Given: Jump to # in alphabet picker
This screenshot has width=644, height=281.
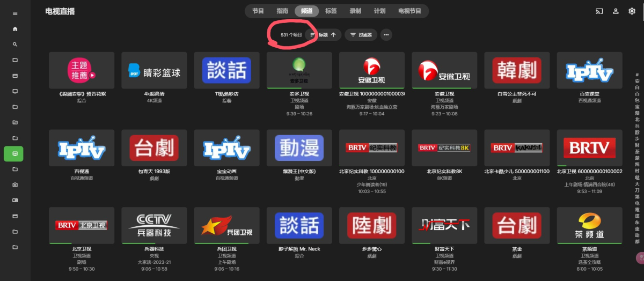Looking at the screenshot, I should (x=637, y=74).
